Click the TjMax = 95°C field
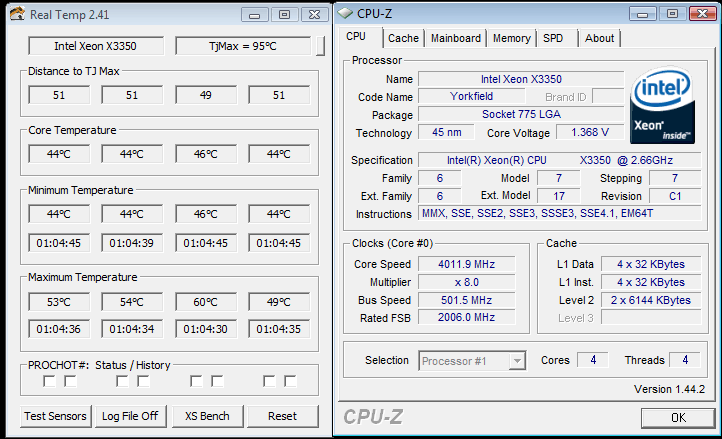The width and height of the screenshot is (722, 439). tap(243, 46)
